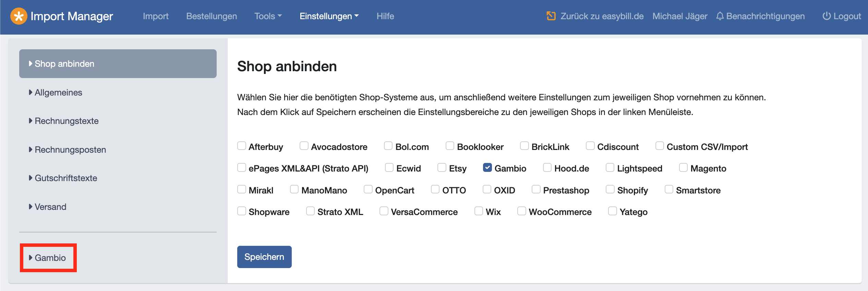Click the Import Manager brand title
Viewport: 868px width, 291px height.
pos(72,16)
